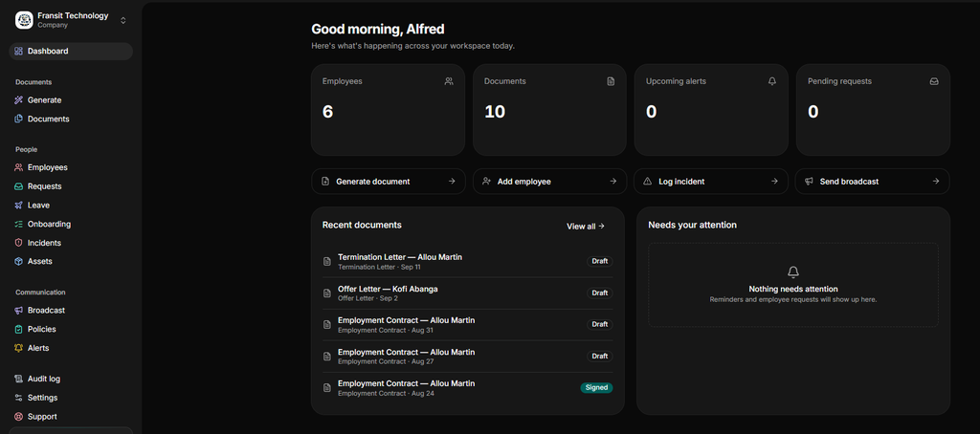This screenshot has height=434, width=980.
Task: Open the Requests inbox icon in sidebar
Action: [x=19, y=186]
